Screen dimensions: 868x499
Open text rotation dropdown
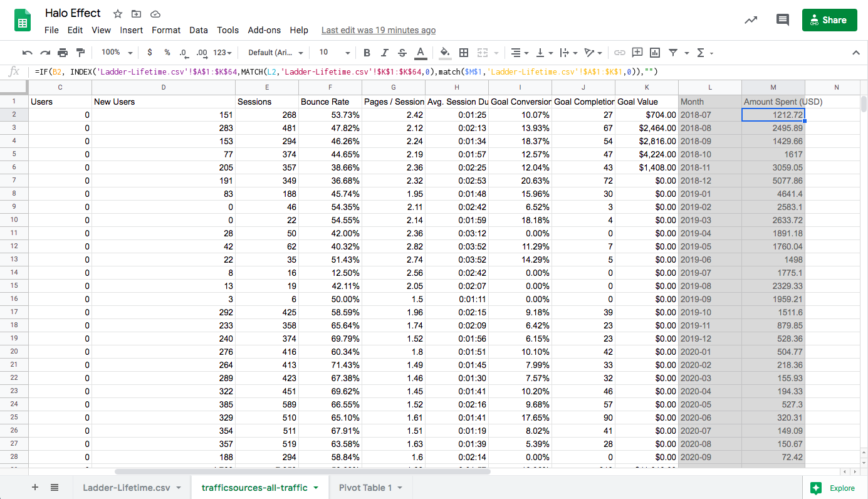click(x=593, y=53)
